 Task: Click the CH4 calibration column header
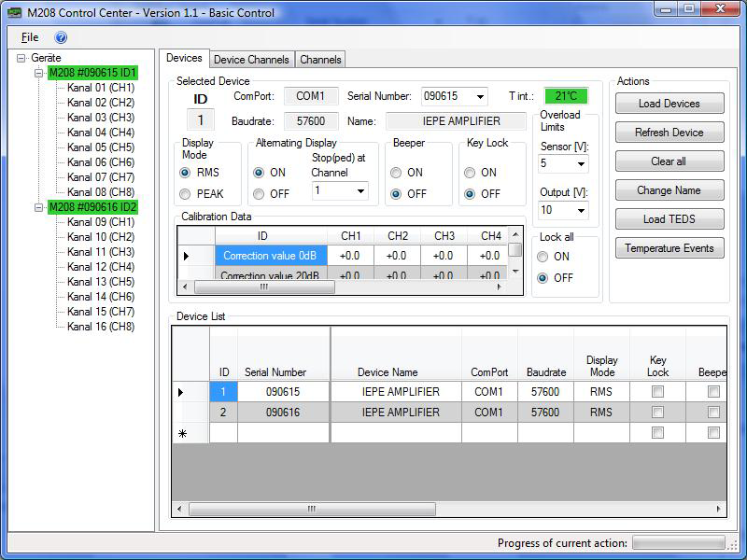click(491, 236)
